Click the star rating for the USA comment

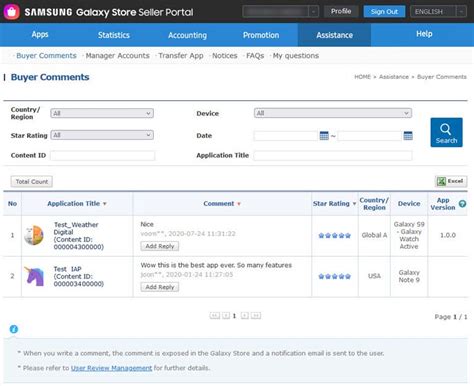(x=335, y=276)
